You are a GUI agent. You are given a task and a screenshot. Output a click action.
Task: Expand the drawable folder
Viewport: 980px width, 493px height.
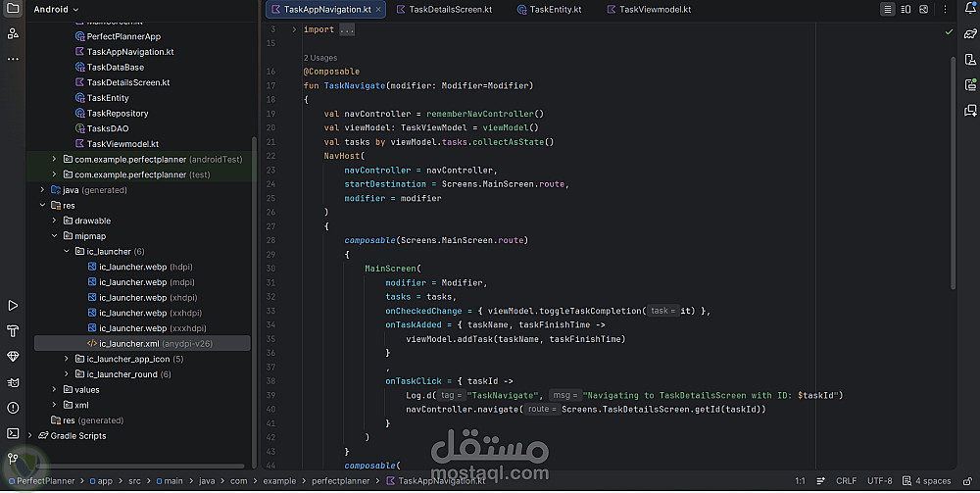click(54, 221)
